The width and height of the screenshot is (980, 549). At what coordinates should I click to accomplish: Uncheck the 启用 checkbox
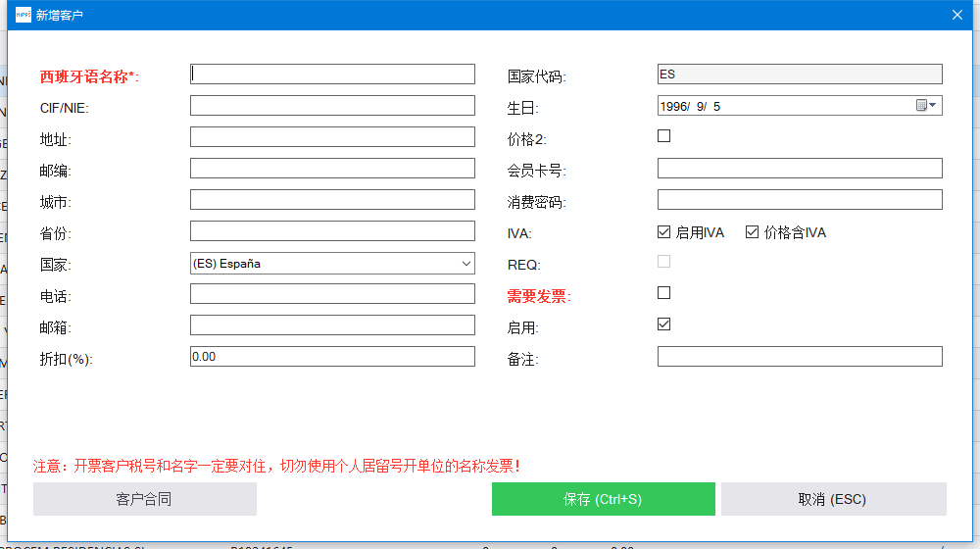(663, 324)
